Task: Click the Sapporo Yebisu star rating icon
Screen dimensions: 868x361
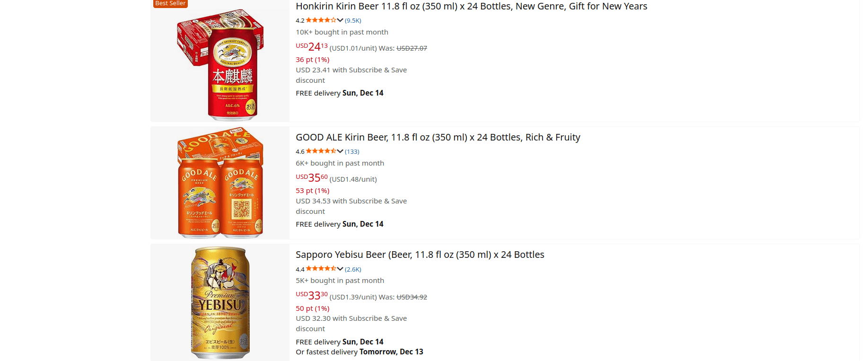Action: (x=321, y=269)
